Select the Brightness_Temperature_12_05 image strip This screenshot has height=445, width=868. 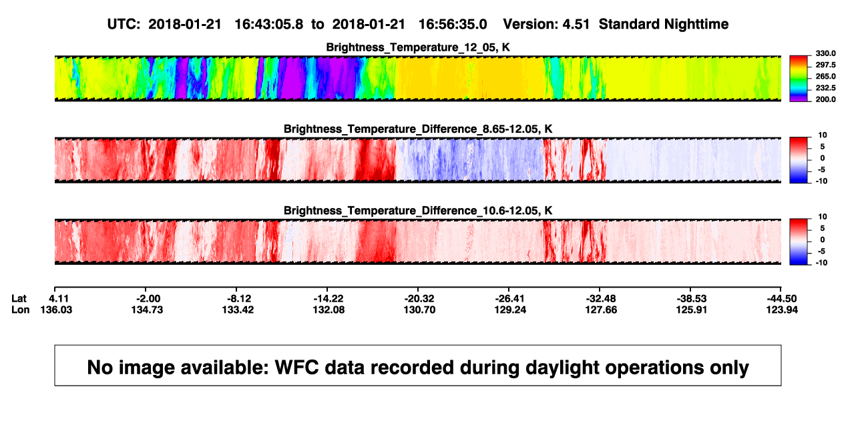click(x=417, y=79)
